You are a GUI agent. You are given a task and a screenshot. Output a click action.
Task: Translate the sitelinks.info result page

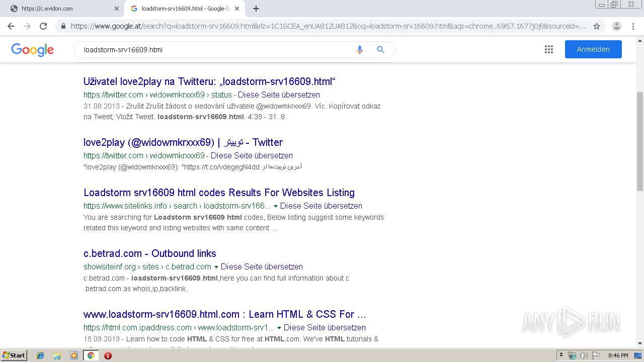click(321, 206)
